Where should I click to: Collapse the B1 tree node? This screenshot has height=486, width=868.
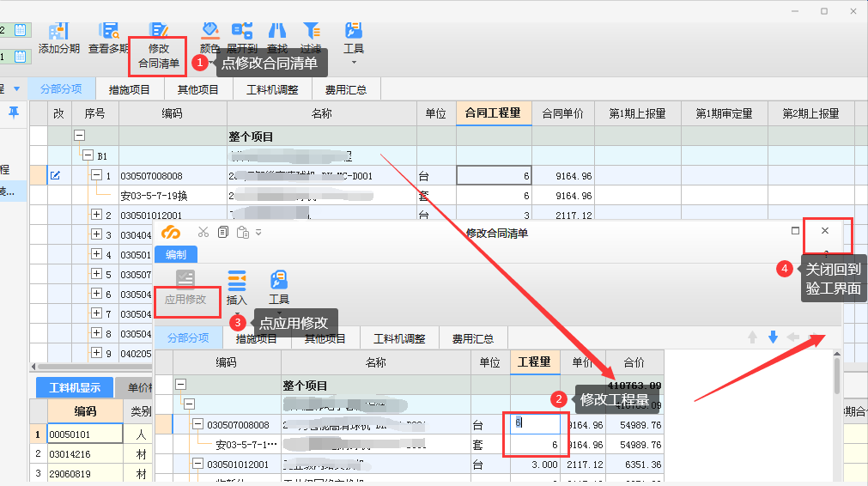[x=88, y=155]
